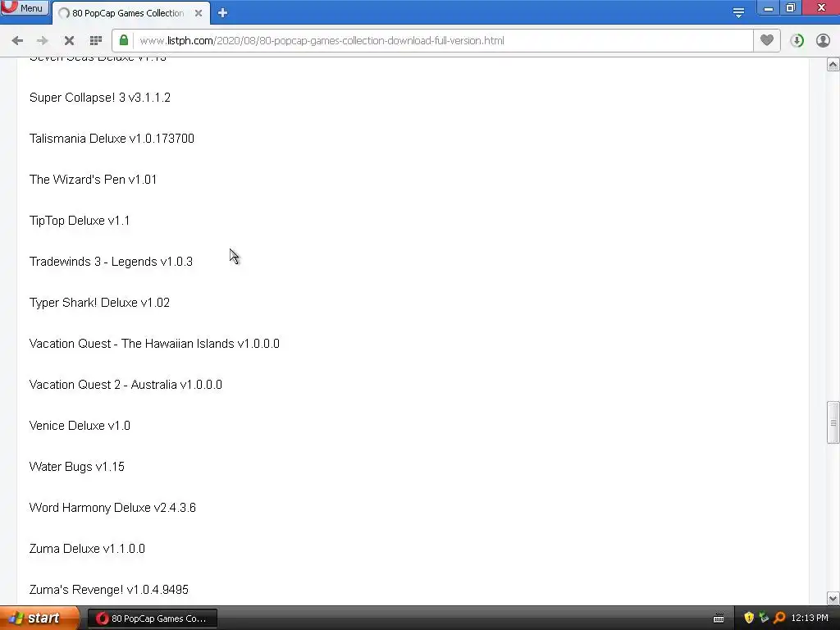Click 'TipTop Deluxe v1.1' text

80,221
